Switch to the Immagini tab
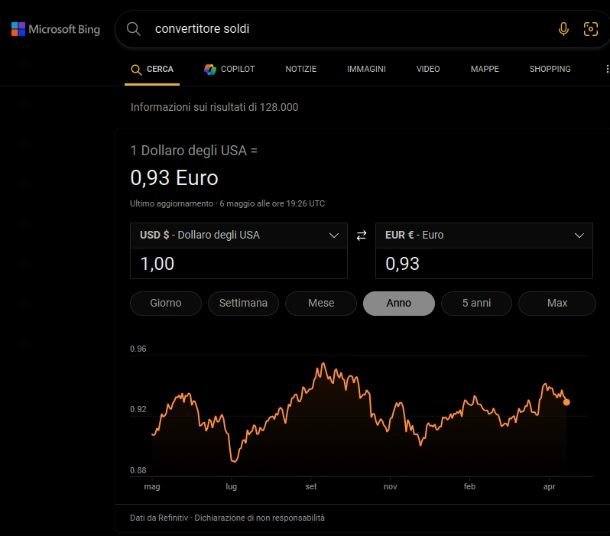This screenshot has height=536, width=610. point(366,69)
